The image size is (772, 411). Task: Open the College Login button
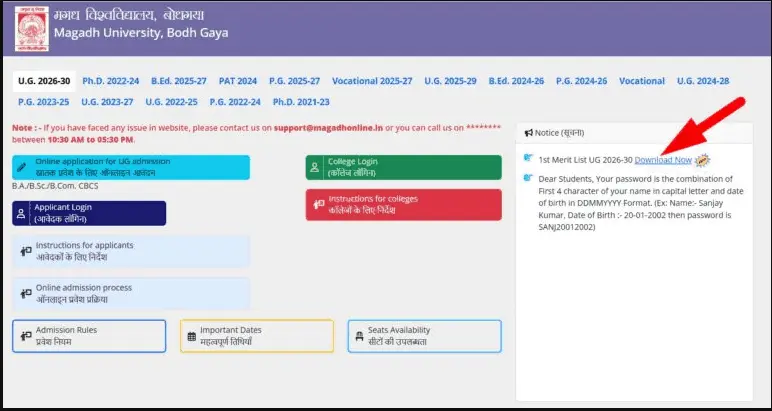404,167
